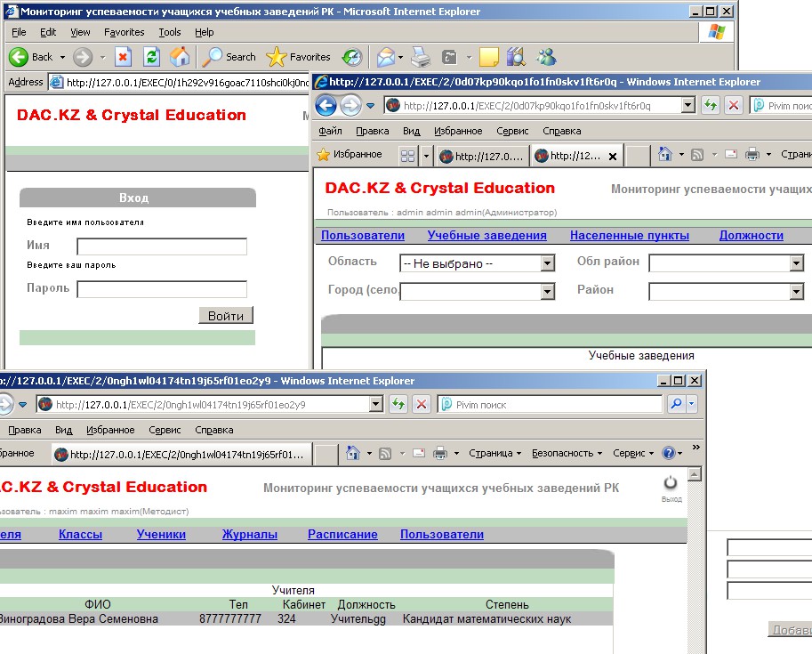Refresh page using green arrows icon in old IE toolbar
The width and height of the screenshot is (812, 654).
pyautogui.click(x=151, y=57)
